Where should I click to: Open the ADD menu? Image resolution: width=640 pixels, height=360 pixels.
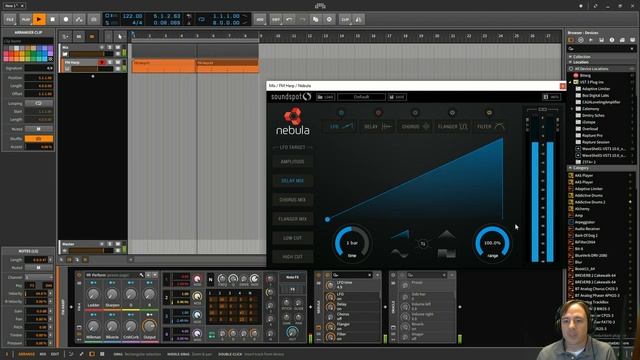point(260,19)
